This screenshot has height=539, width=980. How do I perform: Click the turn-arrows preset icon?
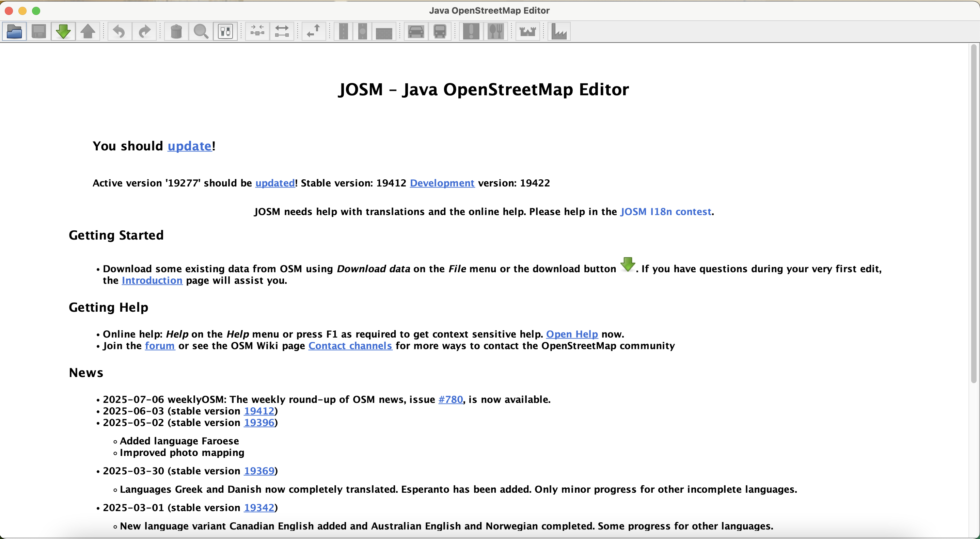coord(314,32)
